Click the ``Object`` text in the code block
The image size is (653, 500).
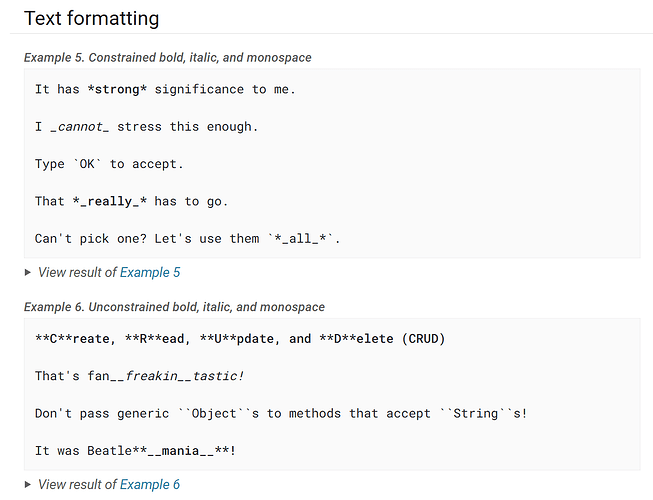point(214,413)
